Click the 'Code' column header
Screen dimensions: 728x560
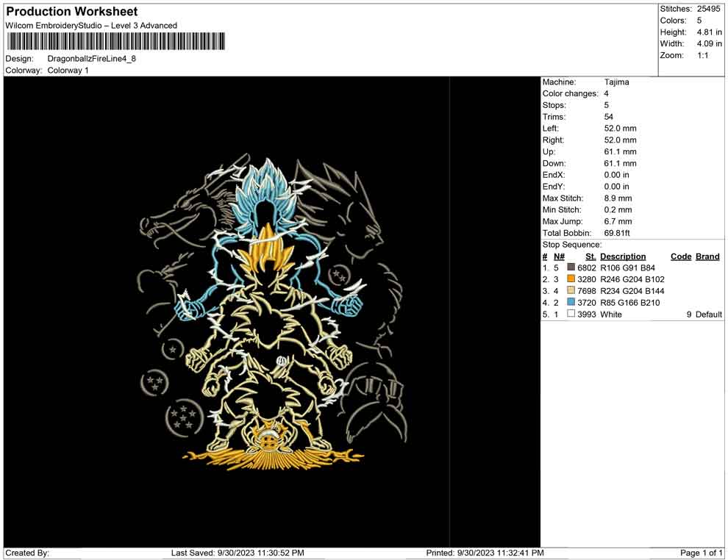pos(681,256)
